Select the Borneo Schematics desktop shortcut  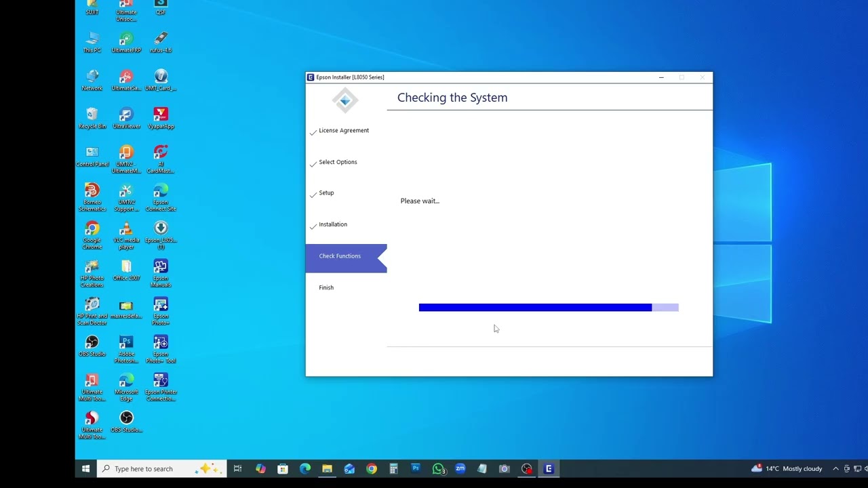[92, 197]
